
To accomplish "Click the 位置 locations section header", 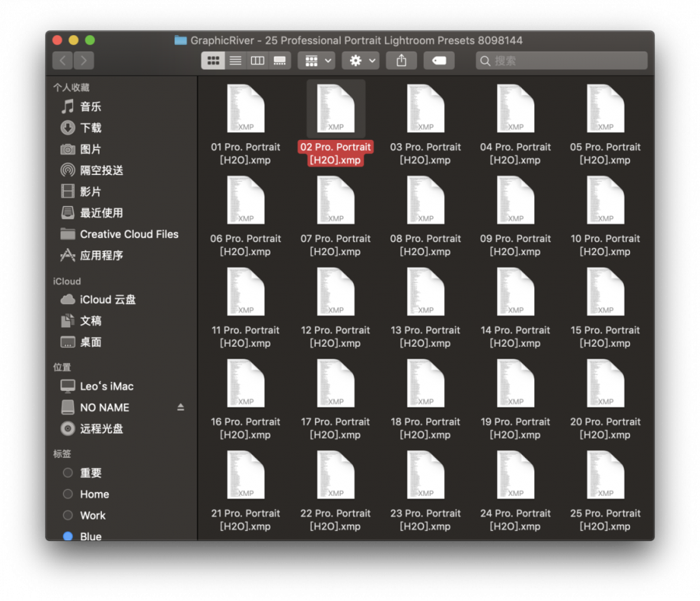I will pos(62,367).
